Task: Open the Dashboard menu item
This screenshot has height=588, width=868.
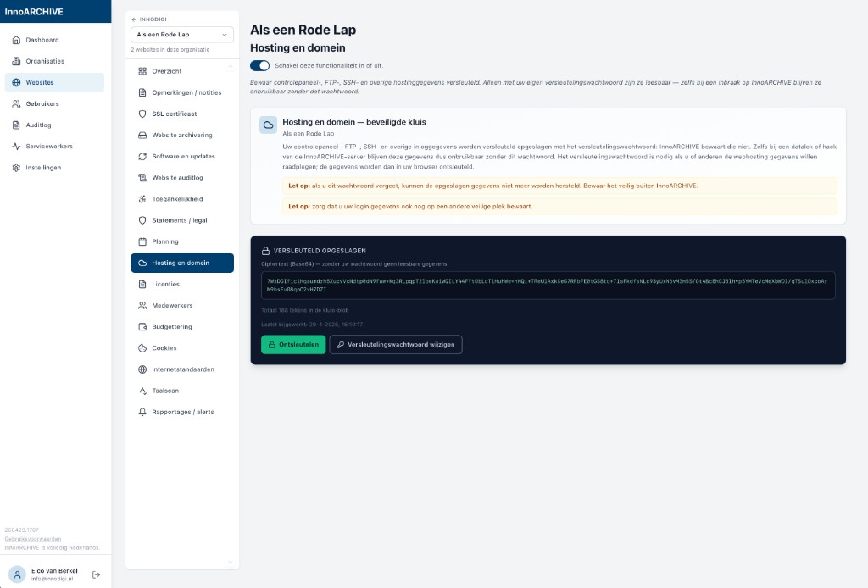Action: pyautogui.click(x=42, y=40)
